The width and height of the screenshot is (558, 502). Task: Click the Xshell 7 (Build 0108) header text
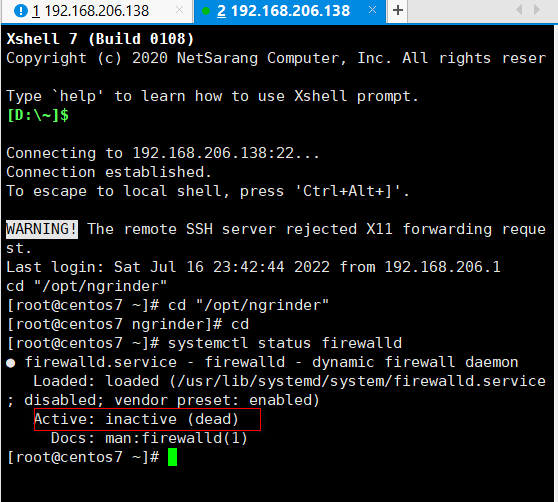tap(100, 39)
